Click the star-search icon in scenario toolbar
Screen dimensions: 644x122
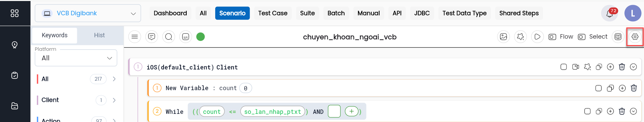[521, 37]
